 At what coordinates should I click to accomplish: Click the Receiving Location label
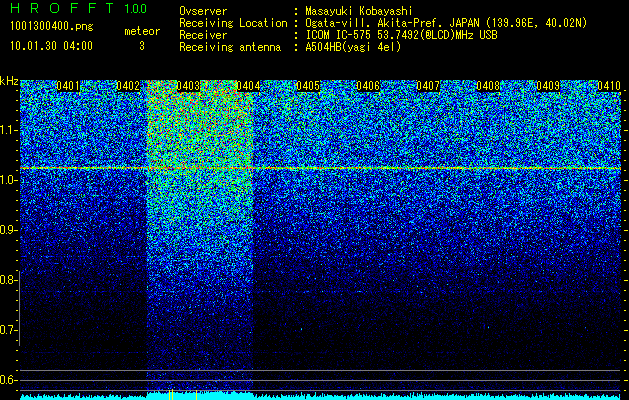click(x=233, y=23)
